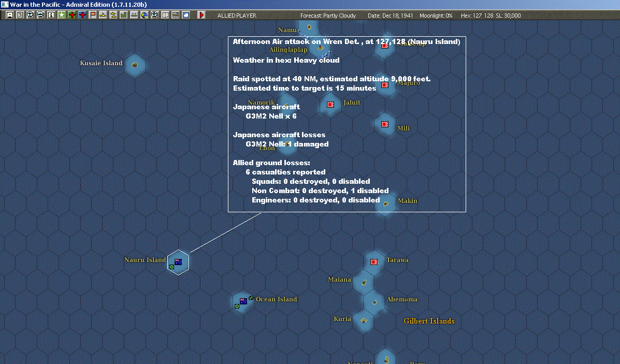The image size is (620, 364).
Task: Click the green base marker at Ocean Island
Action: [x=237, y=307]
